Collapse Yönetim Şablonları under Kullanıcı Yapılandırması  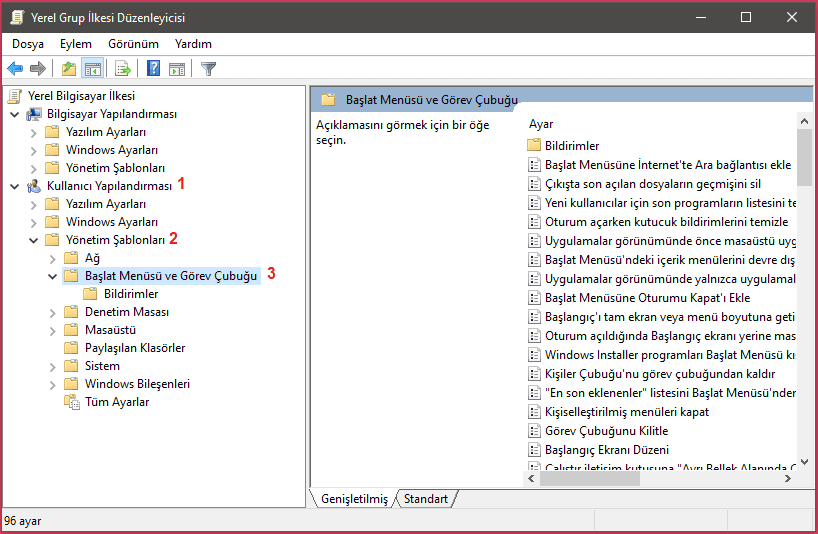33,240
